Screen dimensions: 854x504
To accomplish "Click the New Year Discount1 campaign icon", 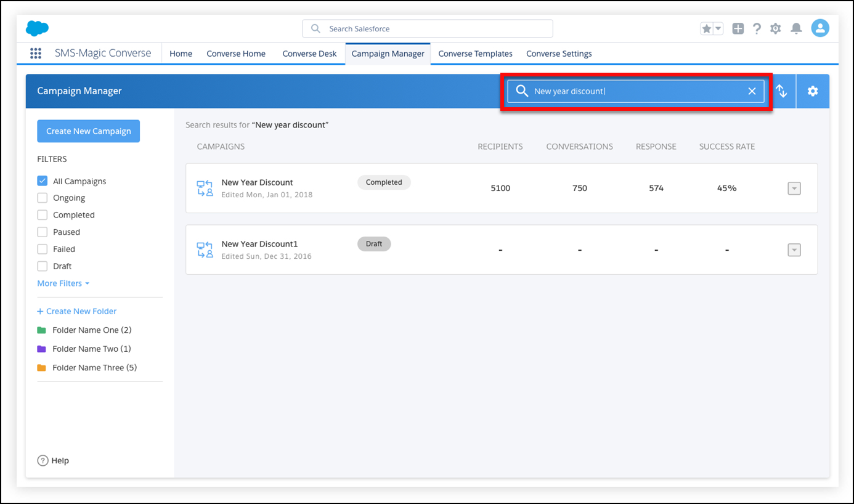I will click(x=205, y=250).
